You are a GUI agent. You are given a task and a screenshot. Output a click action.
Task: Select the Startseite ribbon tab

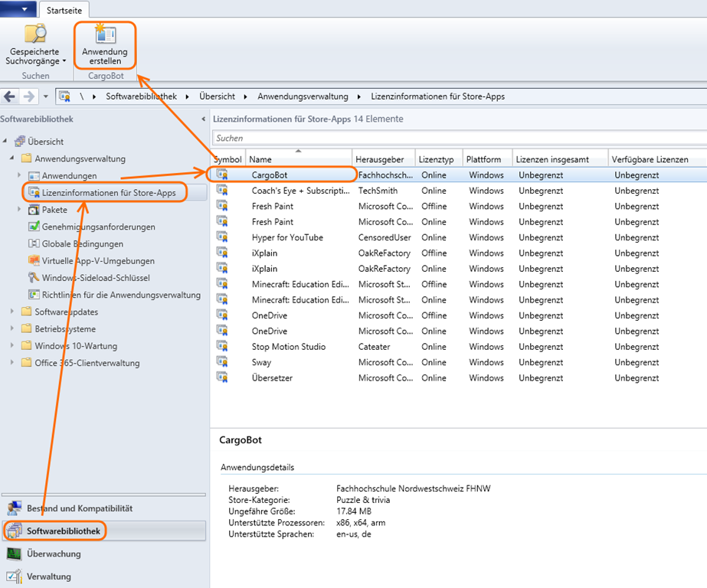click(x=65, y=10)
